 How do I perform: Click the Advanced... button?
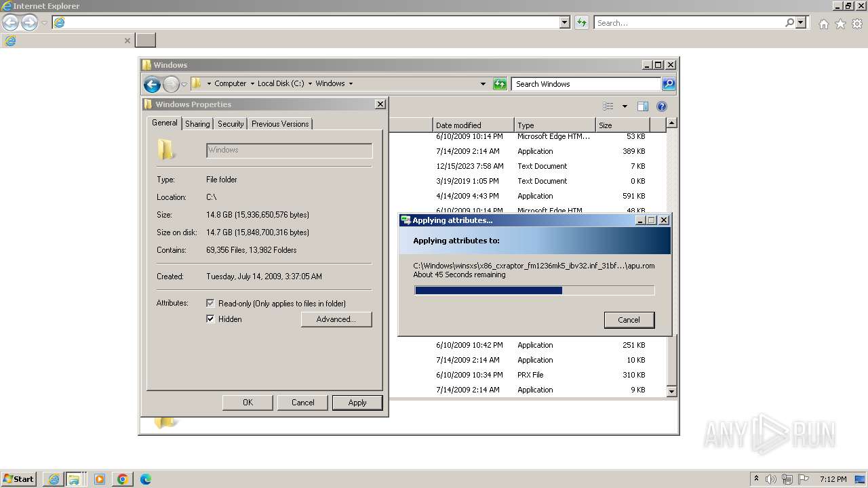(336, 319)
